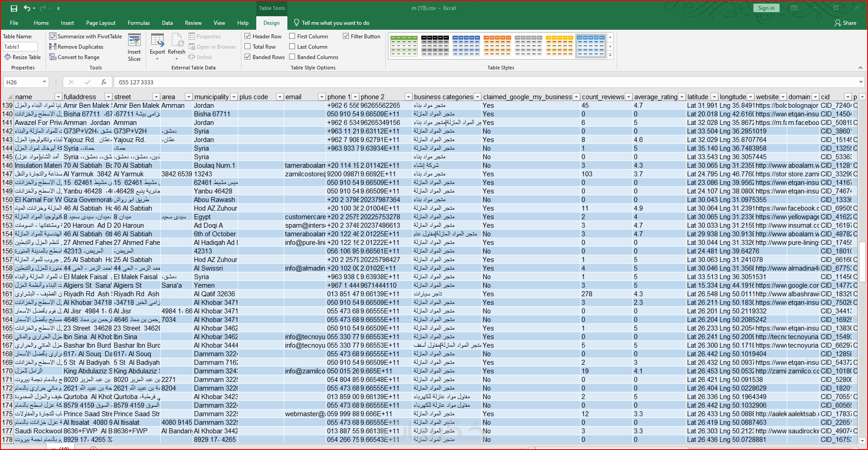868x450 pixels.
Task: Click the Table Name input field
Action: (x=20, y=47)
